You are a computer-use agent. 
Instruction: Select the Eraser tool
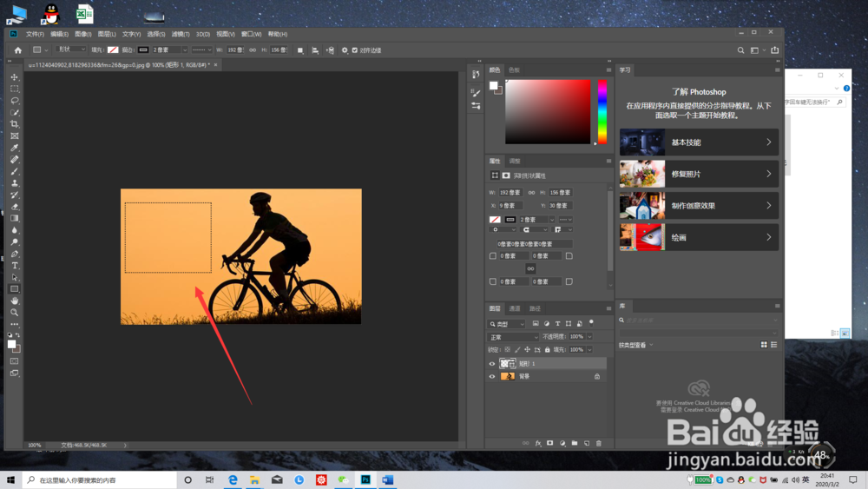(15, 207)
